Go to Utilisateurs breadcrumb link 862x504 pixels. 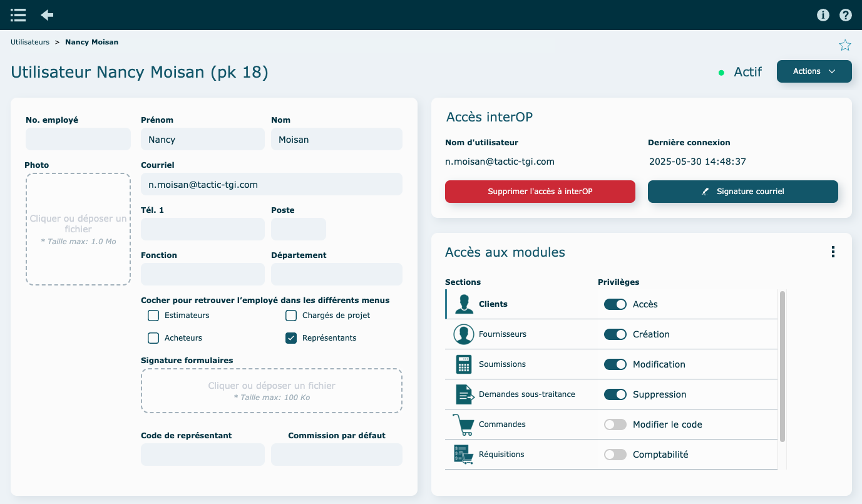[x=30, y=42]
